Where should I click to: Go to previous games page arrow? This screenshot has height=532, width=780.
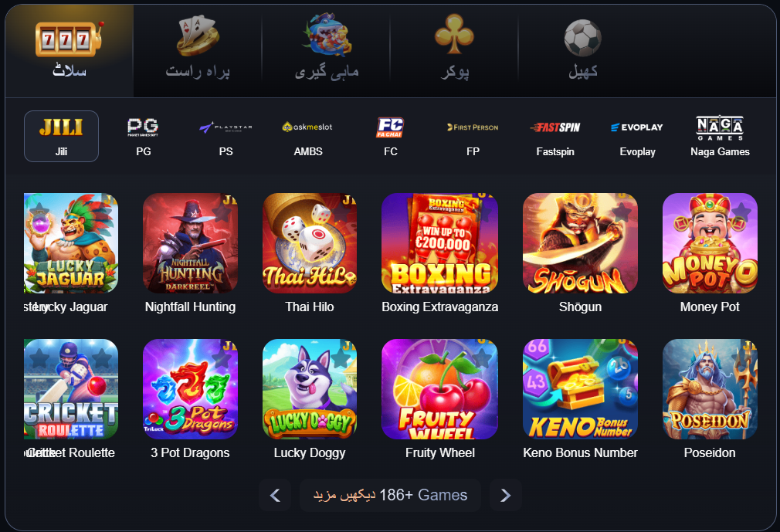pos(275,495)
